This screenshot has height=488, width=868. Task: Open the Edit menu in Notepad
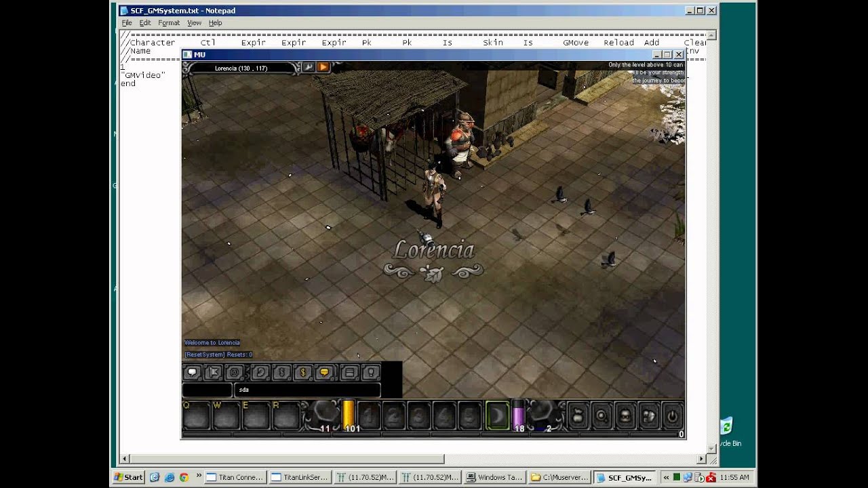[145, 23]
